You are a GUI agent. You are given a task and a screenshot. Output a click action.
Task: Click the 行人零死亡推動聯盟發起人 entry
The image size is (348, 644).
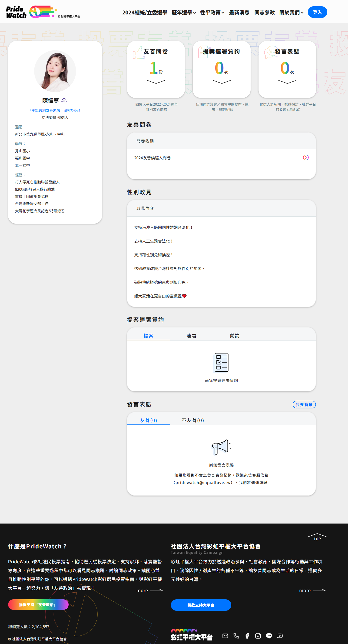[x=37, y=182]
